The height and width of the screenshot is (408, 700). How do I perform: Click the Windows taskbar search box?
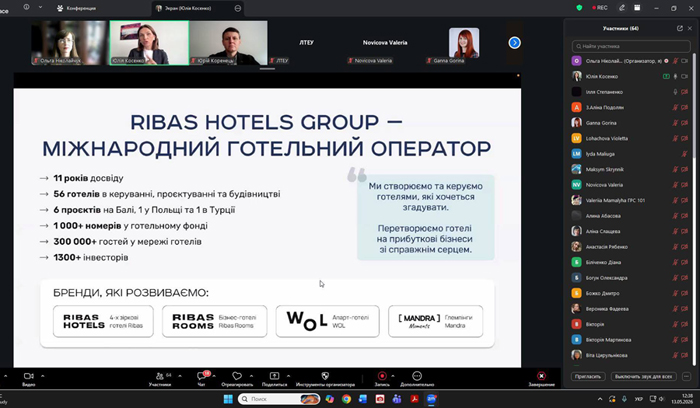coord(279,399)
